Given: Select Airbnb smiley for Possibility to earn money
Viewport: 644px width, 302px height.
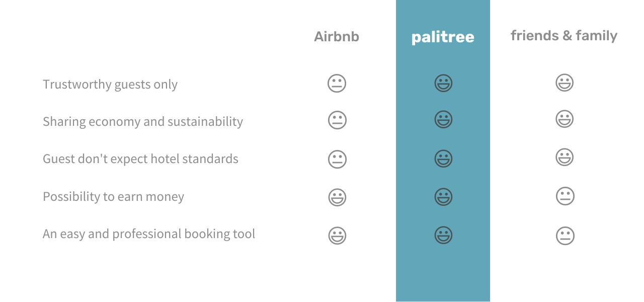Looking at the screenshot, I should 337,197.
